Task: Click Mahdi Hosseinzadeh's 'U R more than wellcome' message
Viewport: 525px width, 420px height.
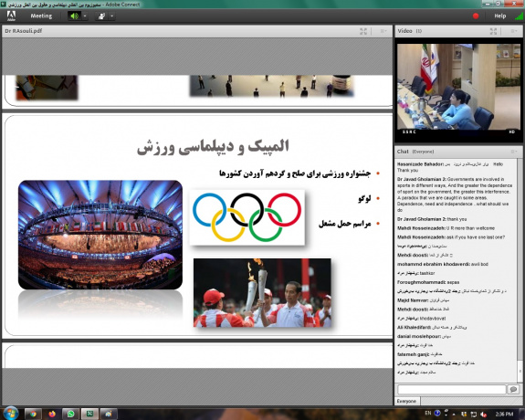Action: (446, 228)
